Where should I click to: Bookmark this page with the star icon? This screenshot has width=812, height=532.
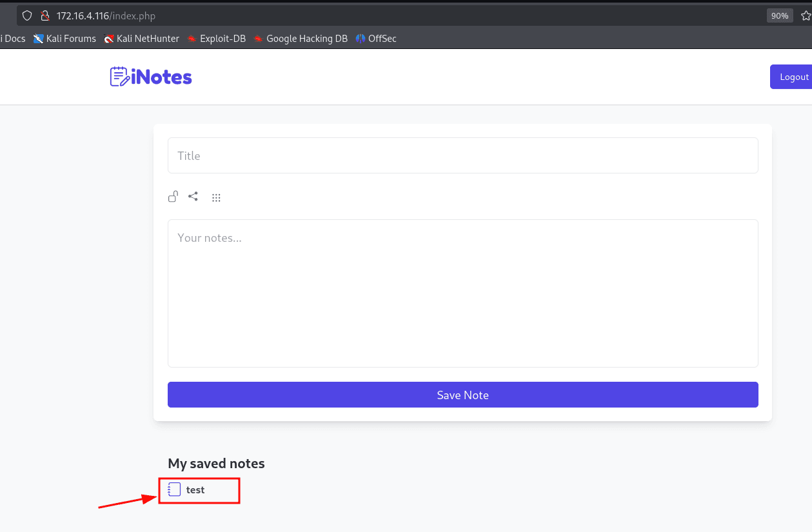pyautogui.click(x=805, y=15)
